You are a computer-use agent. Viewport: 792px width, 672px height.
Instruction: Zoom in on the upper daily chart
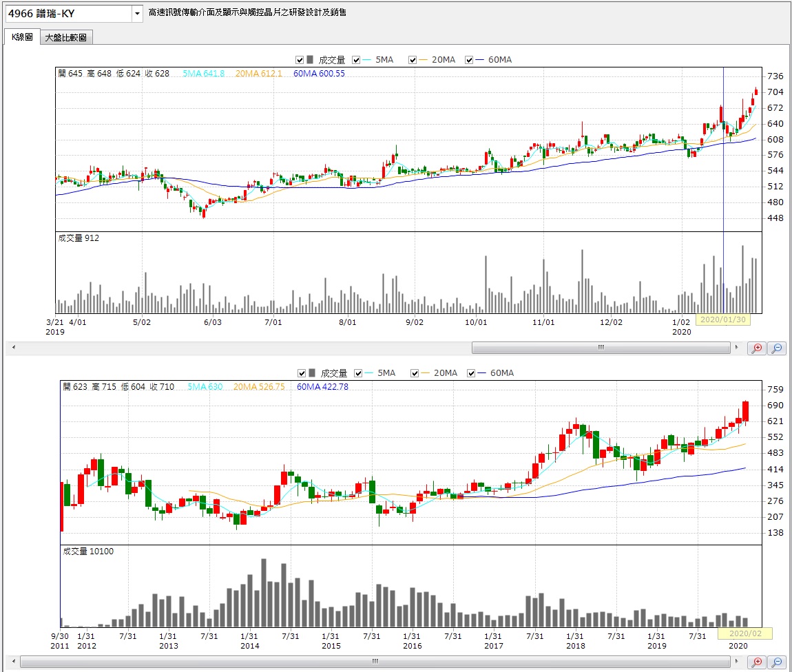pos(758,348)
